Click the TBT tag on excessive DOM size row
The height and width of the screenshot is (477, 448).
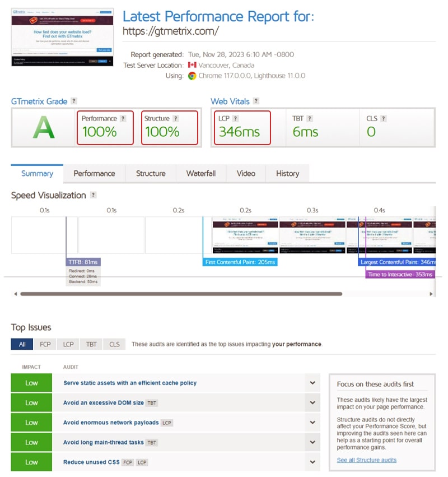[152, 403]
